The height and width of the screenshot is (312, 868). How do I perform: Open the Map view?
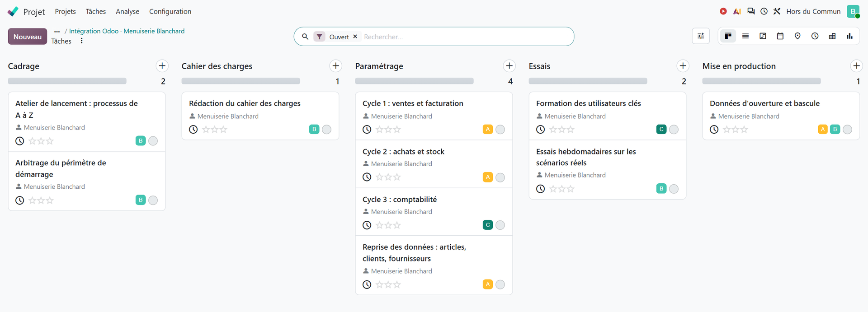coord(797,36)
